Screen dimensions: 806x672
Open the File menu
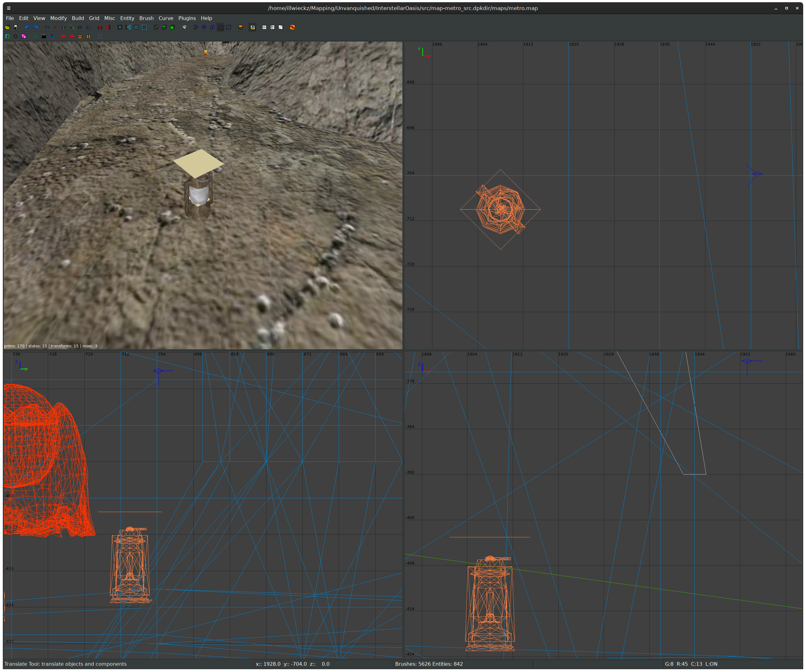pos(10,18)
